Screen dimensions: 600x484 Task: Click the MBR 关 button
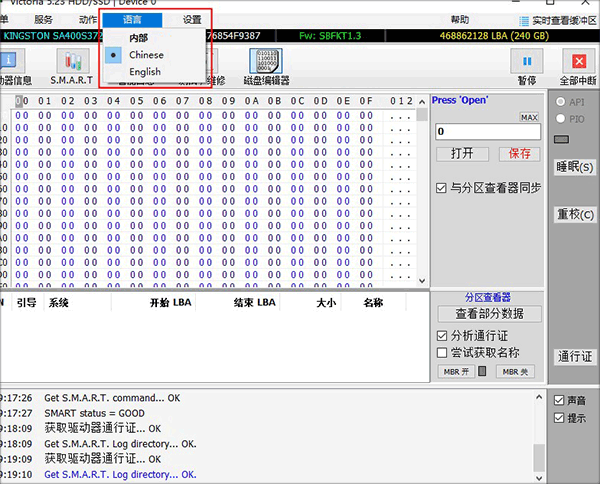[x=515, y=372]
